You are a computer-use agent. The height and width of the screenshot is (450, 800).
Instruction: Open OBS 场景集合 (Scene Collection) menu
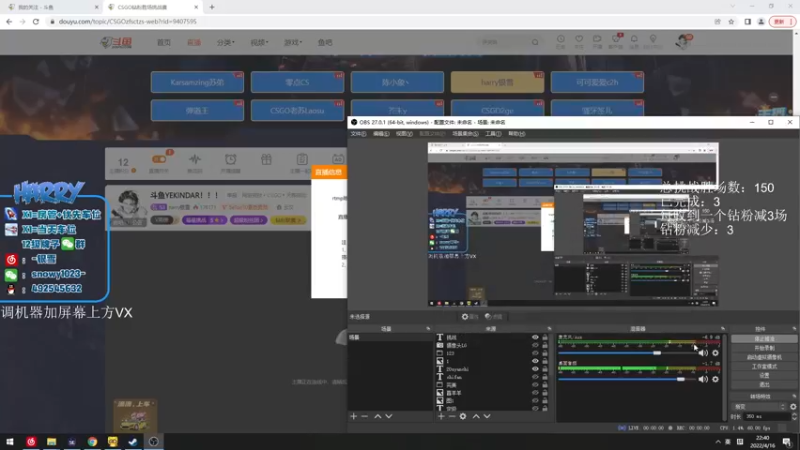(465, 134)
